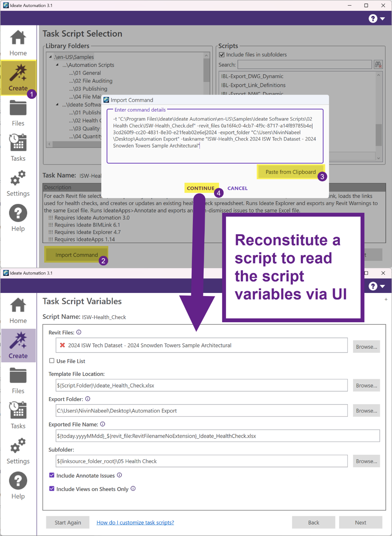The width and height of the screenshot is (392, 536).
Task: Select ...\01 General folder
Action: coord(85,73)
